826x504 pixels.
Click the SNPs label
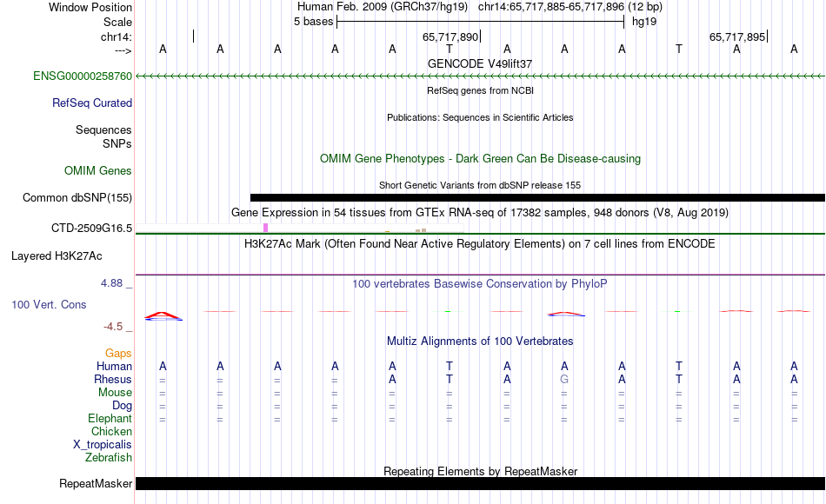[117, 143]
